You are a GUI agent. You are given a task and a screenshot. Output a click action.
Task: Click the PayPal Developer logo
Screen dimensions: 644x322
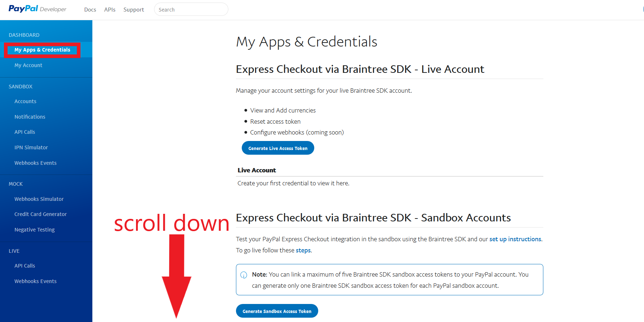coord(37,9)
